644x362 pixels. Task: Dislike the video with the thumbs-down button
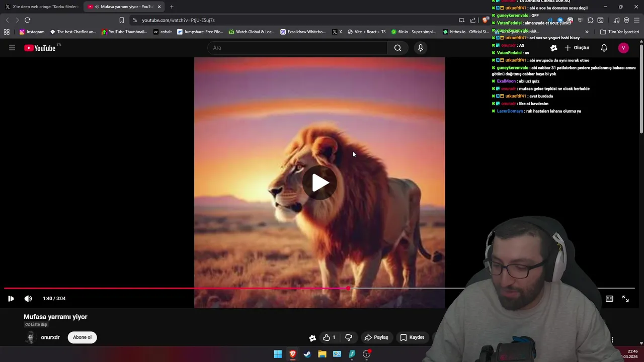pyautogui.click(x=349, y=337)
